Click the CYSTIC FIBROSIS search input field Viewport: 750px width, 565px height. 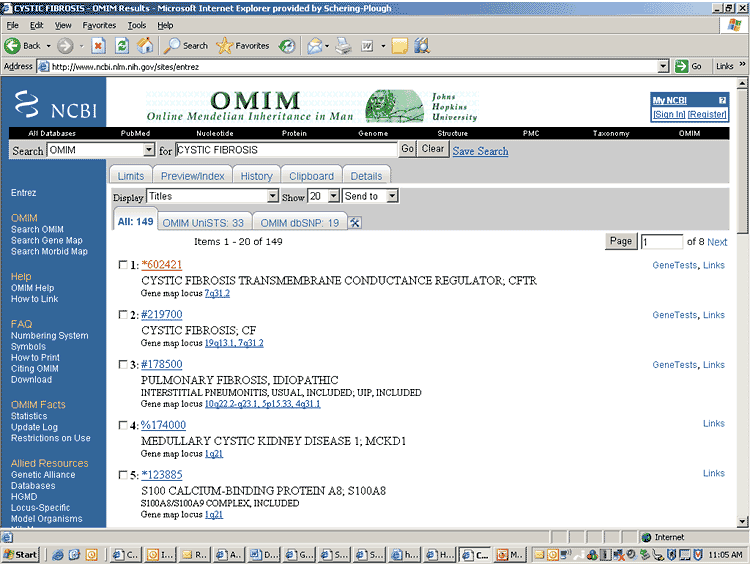click(x=287, y=150)
